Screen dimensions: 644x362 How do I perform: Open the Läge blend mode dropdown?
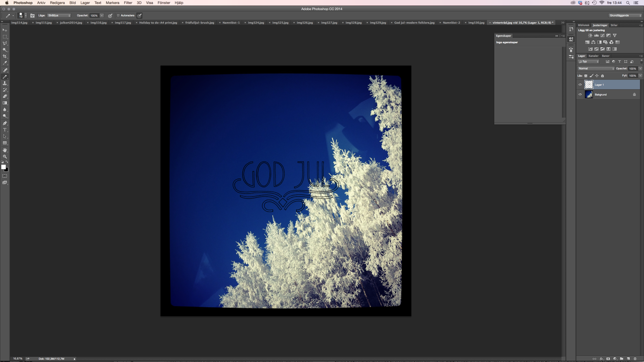pyautogui.click(x=59, y=16)
